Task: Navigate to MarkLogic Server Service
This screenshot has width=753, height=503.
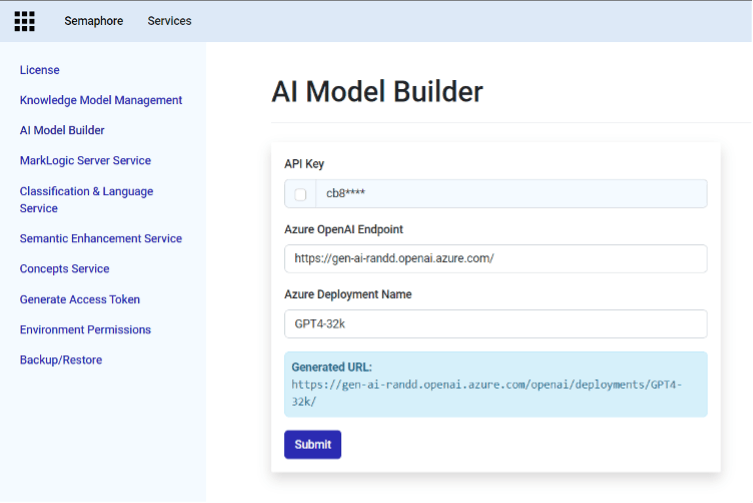Action: coord(85,160)
